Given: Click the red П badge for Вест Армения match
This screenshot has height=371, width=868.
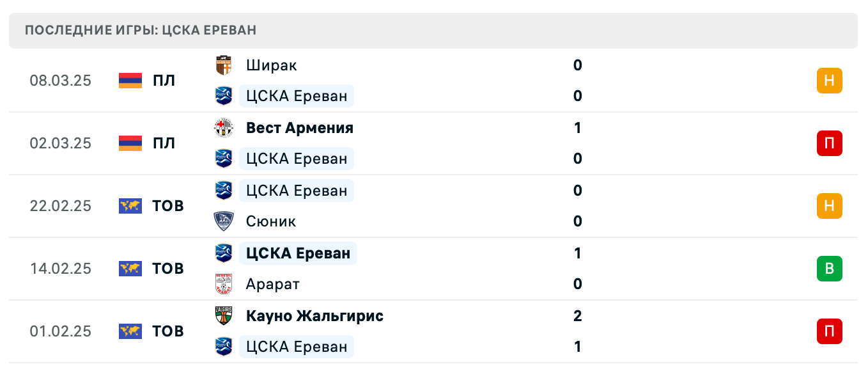Looking at the screenshot, I should coord(829,143).
